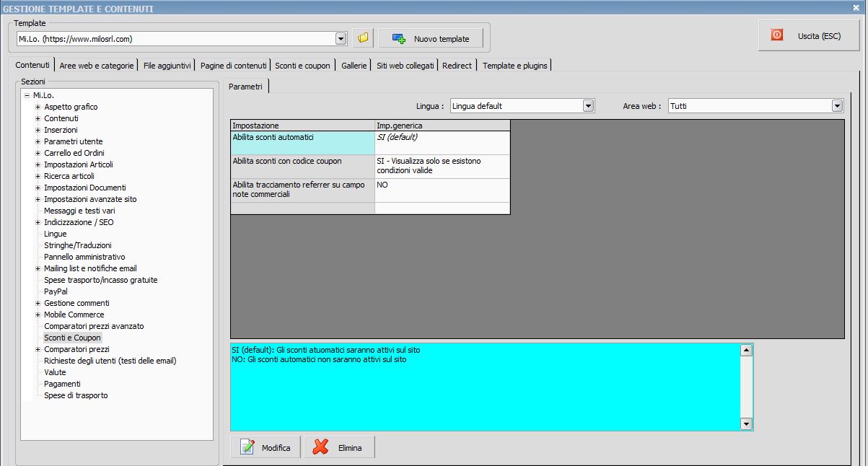Expand Impostazioni avanzate sito node
The width and height of the screenshot is (868, 466).
coord(38,199)
